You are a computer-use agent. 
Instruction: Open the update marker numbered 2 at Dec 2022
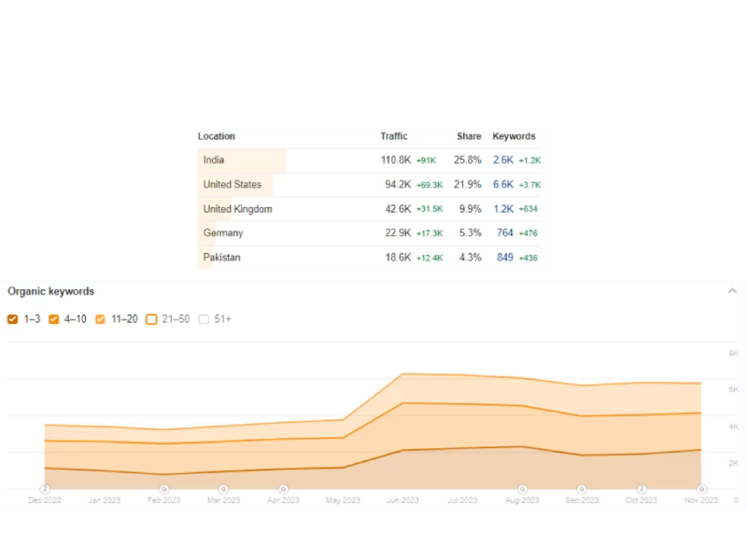45,488
